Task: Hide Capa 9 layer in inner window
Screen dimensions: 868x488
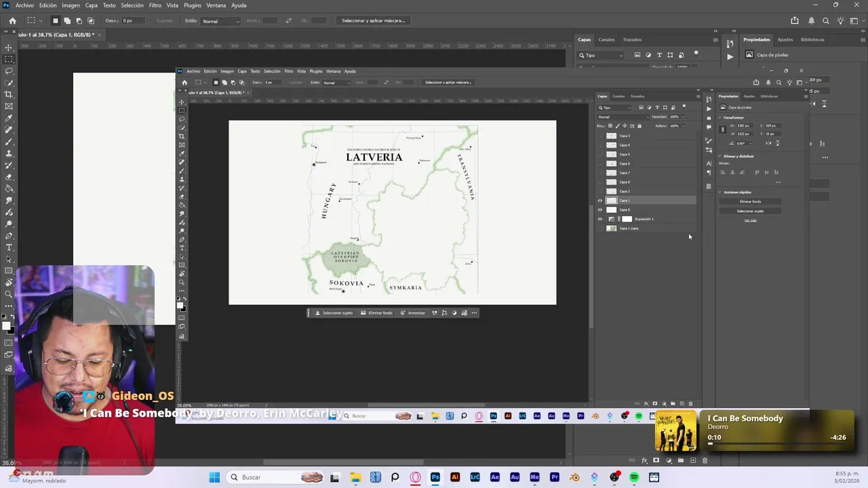Action: 599,209
